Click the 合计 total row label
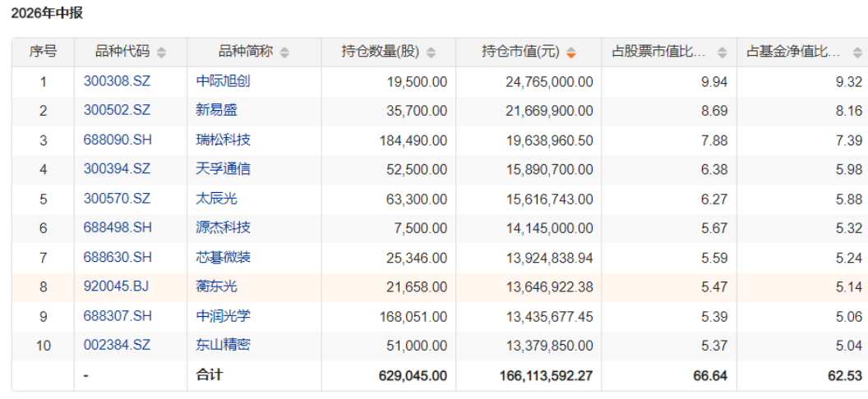 (x=210, y=374)
